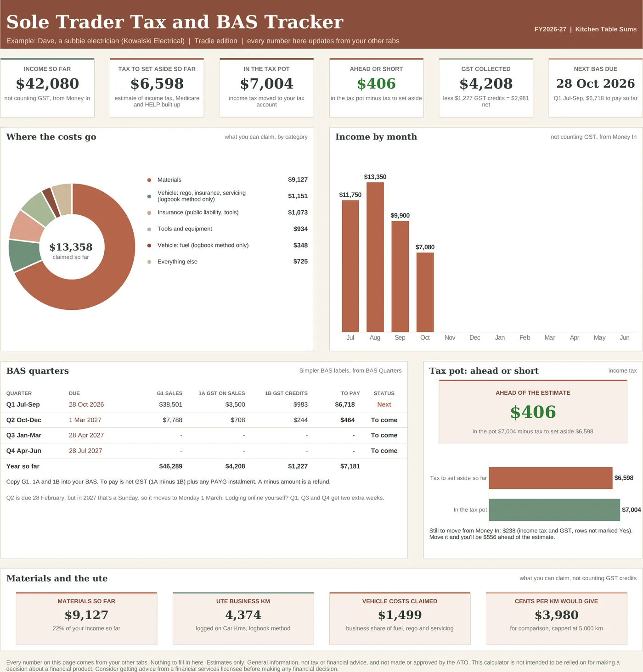This screenshot has height=672, width=643.
Task: Click the 28 Oct 2026 next BAS due value
Action: tap(596, 84)
